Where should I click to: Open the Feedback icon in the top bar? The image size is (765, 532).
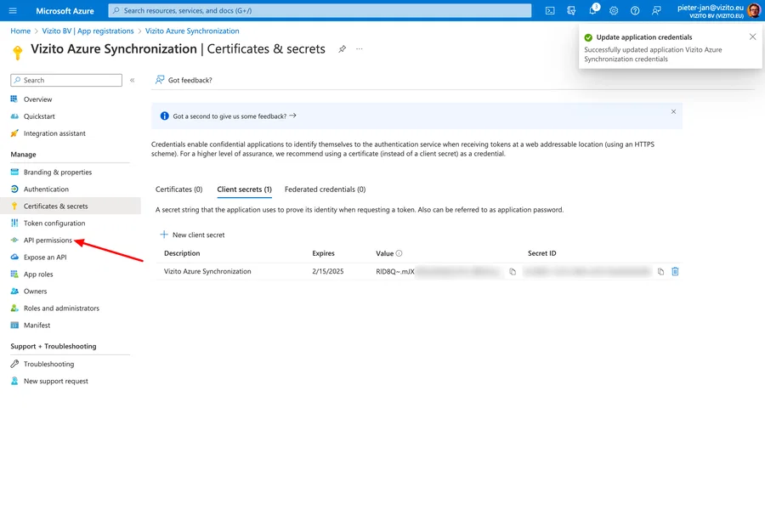[657, 10]
